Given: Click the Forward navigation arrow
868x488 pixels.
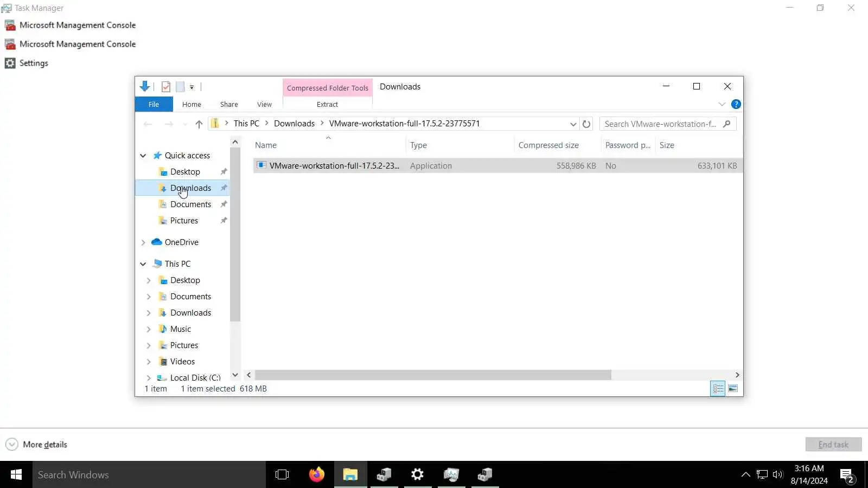Looking at the screenshot, I should pos(169,124).
